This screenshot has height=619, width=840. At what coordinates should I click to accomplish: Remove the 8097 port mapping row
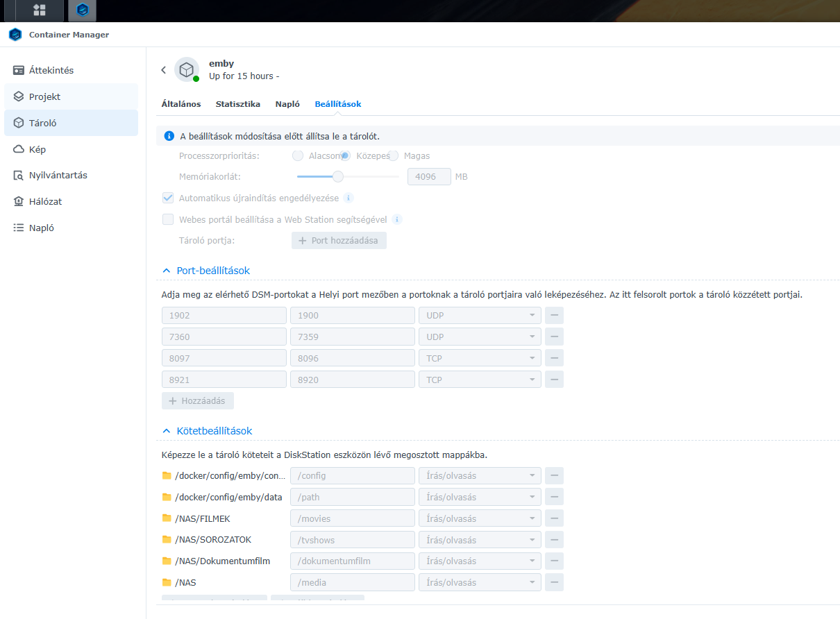click(x=554, y=359)
